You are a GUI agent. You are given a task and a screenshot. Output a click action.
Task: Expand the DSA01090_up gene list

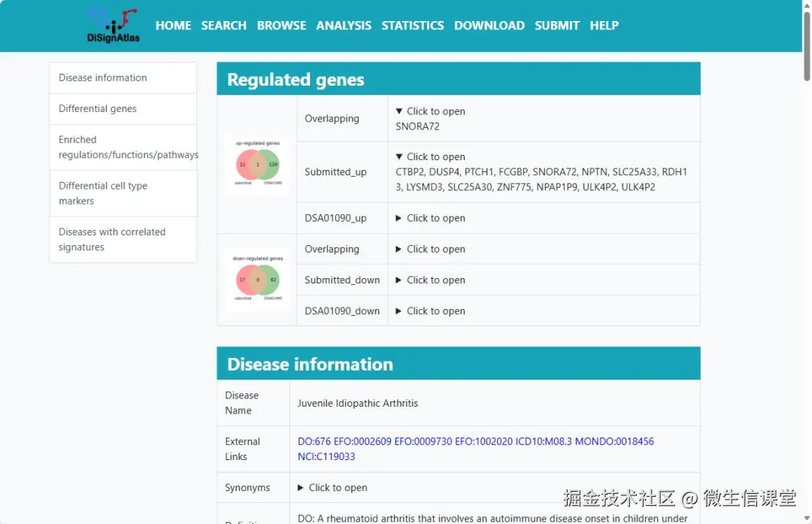point(430,218)
